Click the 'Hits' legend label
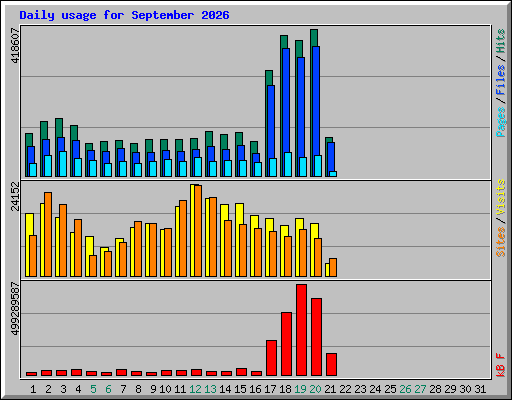512x400 pixels. click(x=501, y=41)
